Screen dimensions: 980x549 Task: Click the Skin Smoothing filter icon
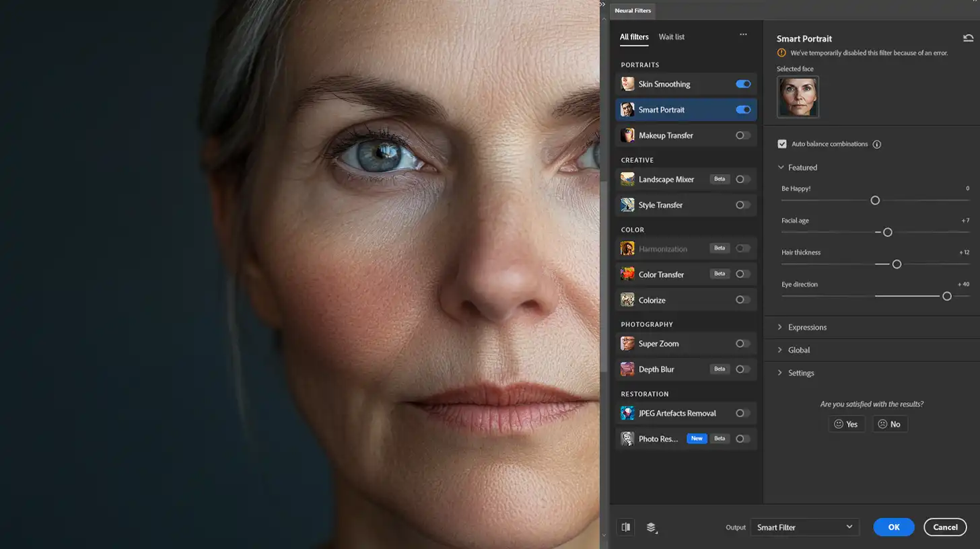click(627, 84)
